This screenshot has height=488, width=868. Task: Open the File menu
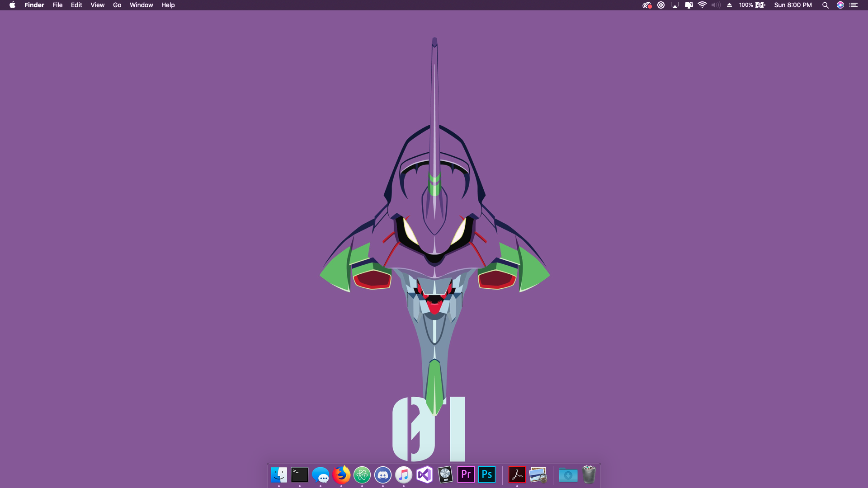coord(57,5)
